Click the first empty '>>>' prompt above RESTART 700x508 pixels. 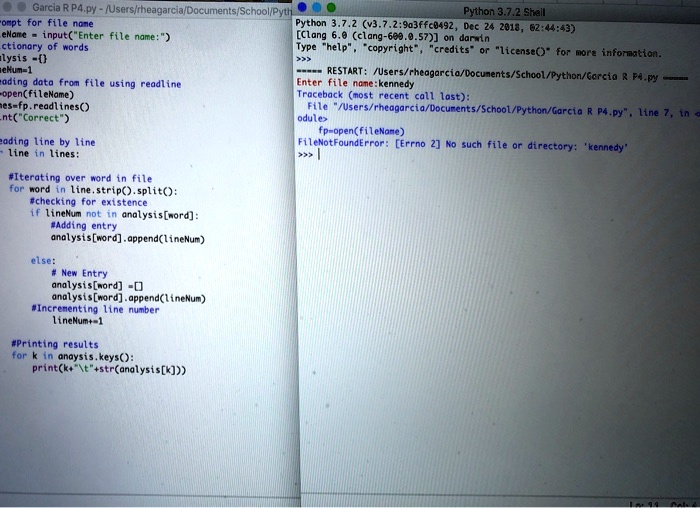tap(303, 58)
